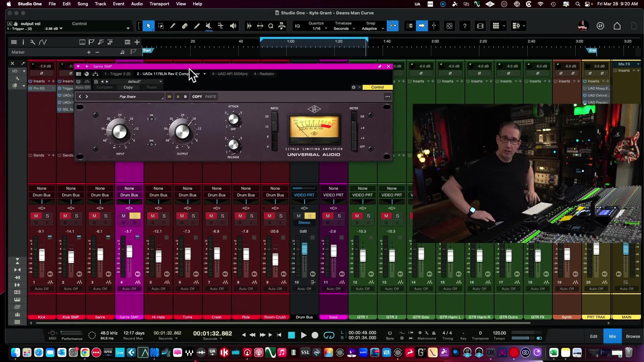Toggle Snap to grid button

tap(393, 26)
